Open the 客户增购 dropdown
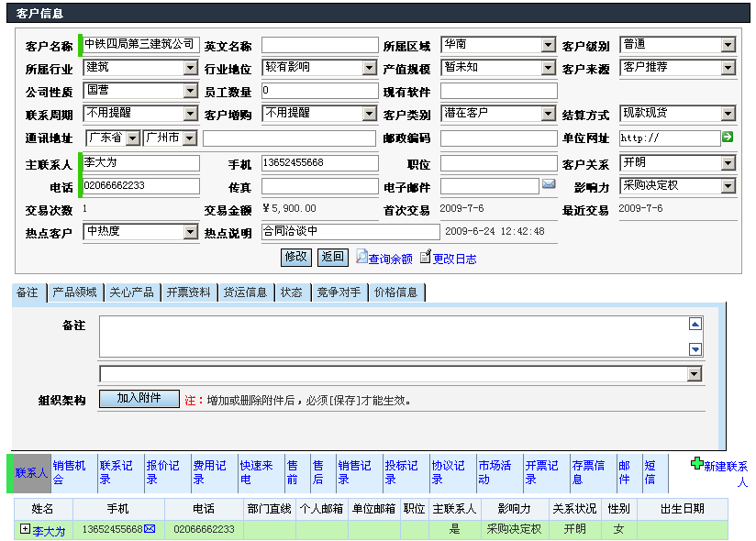Screen dimensions: 756x541 click(x=319, y=114)
